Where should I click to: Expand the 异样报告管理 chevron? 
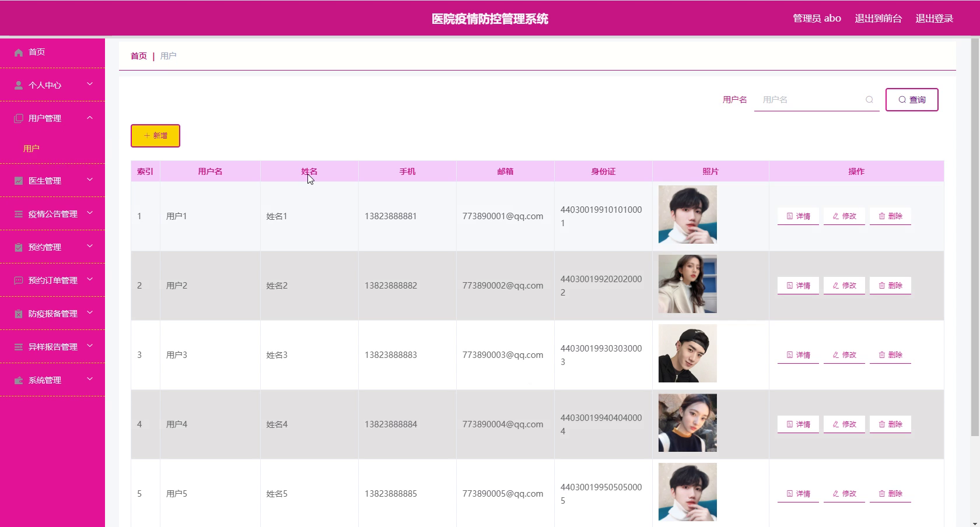click(x=90, y=346)
